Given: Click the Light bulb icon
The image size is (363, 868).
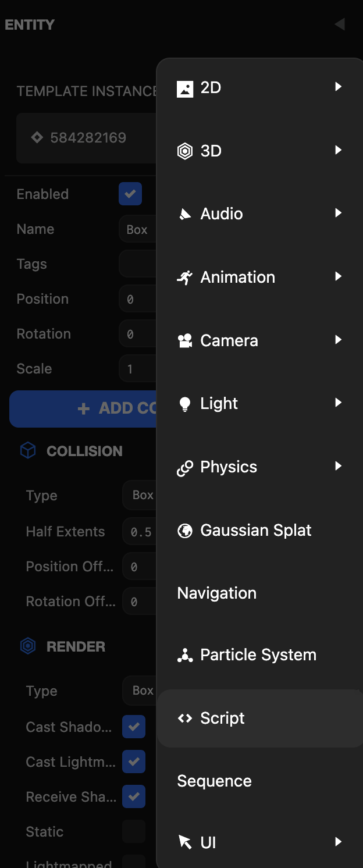Looking at the screenshot, I should coord(185,404).
